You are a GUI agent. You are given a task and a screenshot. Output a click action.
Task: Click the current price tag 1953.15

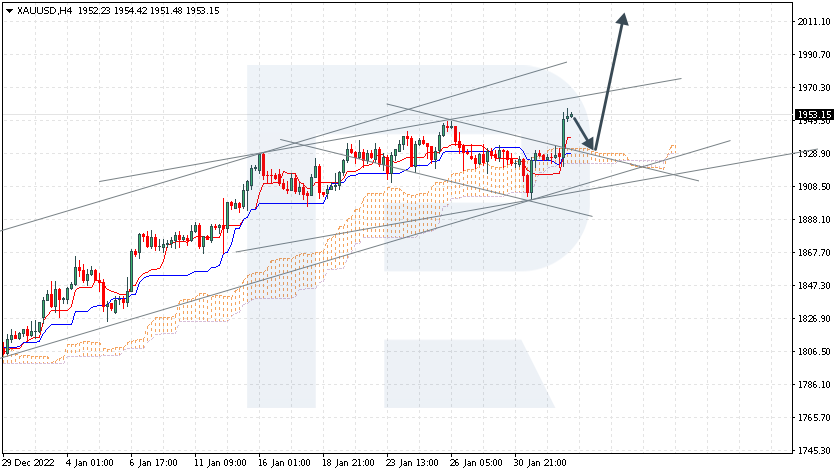coord(814,115)
